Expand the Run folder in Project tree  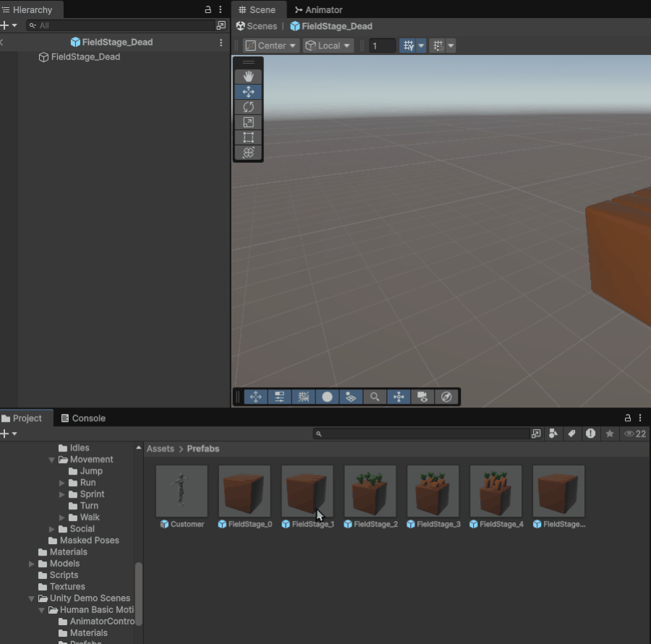point(62,483)
